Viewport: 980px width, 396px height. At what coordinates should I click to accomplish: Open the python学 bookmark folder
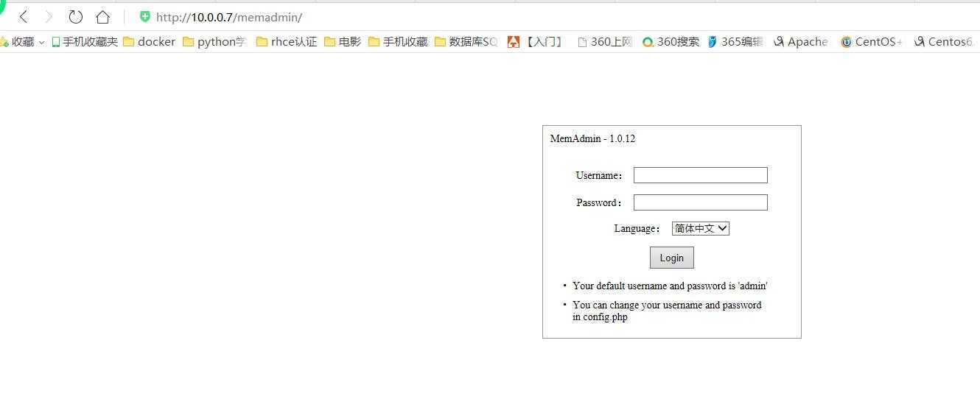(x=214, y=42)
